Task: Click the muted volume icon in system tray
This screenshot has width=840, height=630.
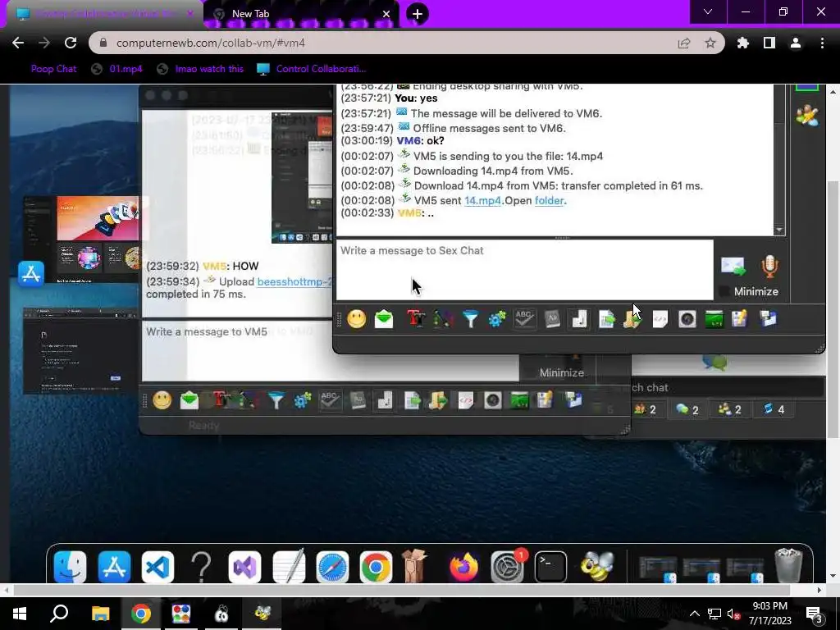Action: [733, 614]
